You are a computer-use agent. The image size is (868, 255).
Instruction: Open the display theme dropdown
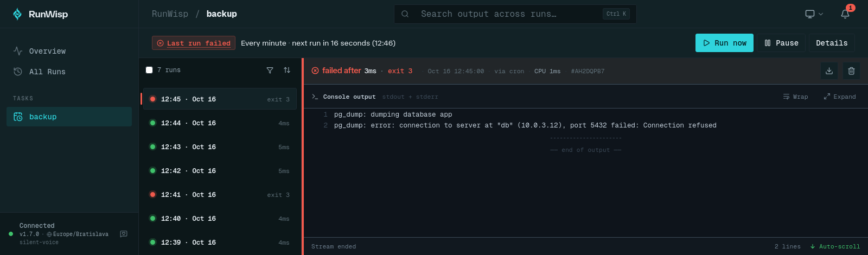[x=814, y=14]
